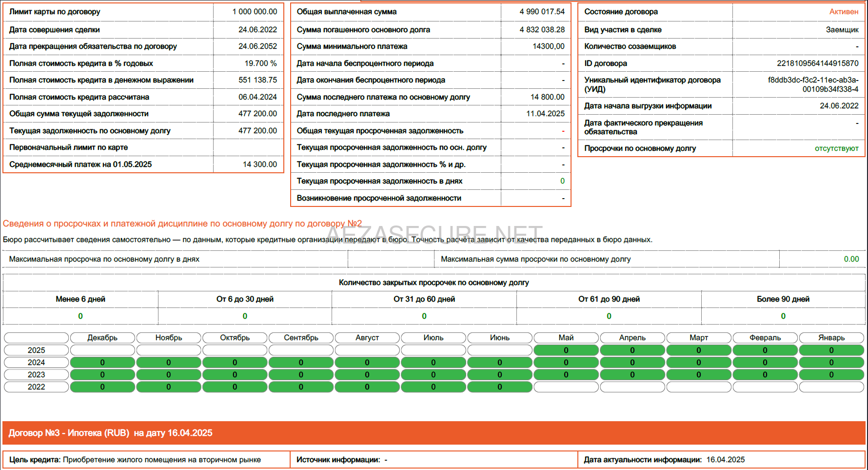
Task: Click the 'Декабрь' month header
Action: (x=102, y=338)
